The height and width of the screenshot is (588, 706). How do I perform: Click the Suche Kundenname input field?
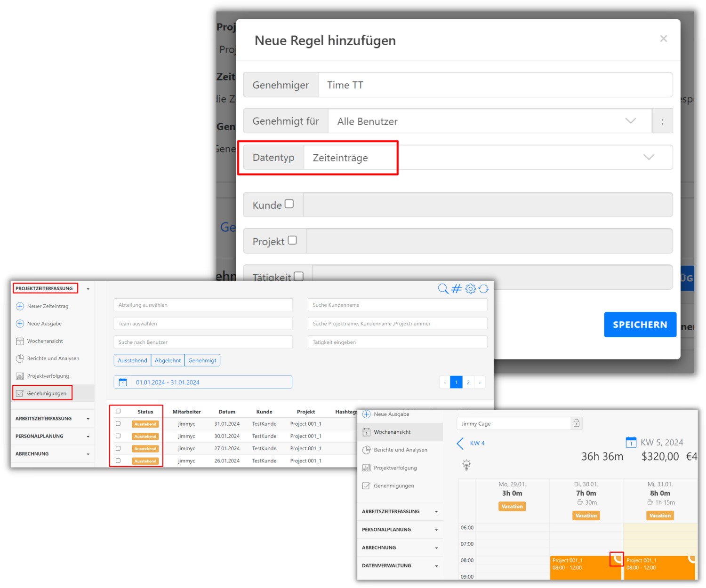(397, 305)
